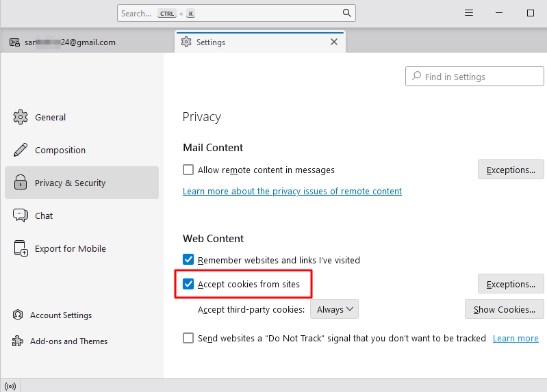Click the Web Content heading
The height and width of the screenshot is (392, 547).
pos(213,238)
